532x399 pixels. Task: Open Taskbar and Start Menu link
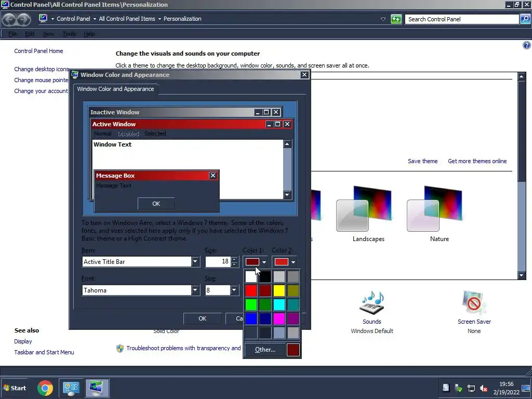pyautogui.click(x=44, y=352)
